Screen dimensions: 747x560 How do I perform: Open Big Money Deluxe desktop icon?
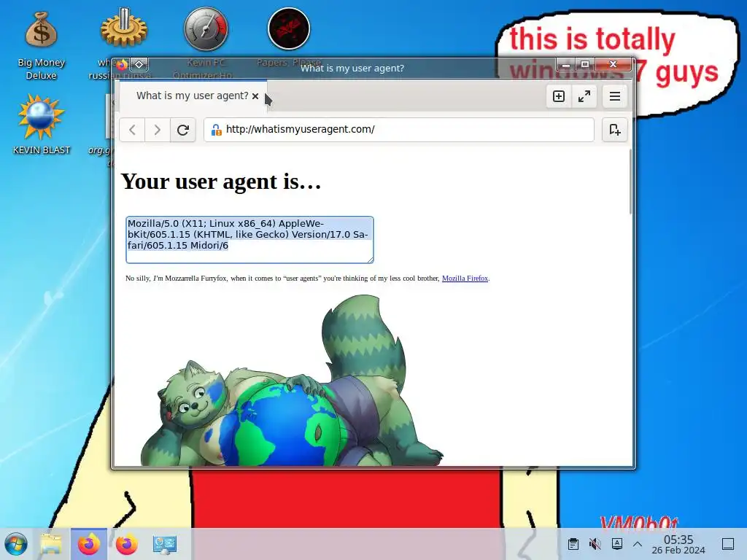coord(41,45)
